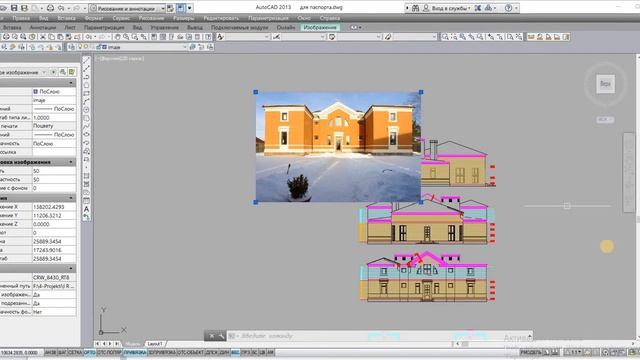Viewport: 640px width, 360px height.
Task: Click the Multileader Style icon
Action: click(x=388, y=37)
